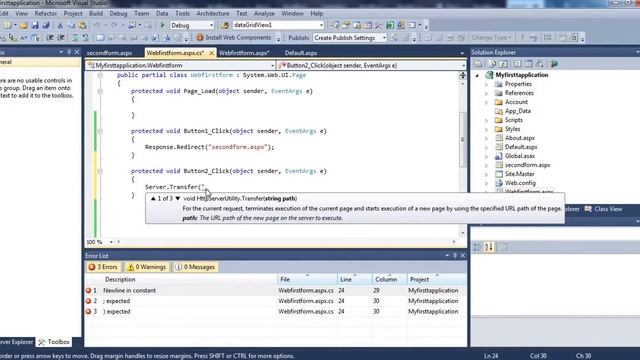Screen dimensions: 640x360
Task: Collapse the Page_Load method outlining
Action: (100, 91)
